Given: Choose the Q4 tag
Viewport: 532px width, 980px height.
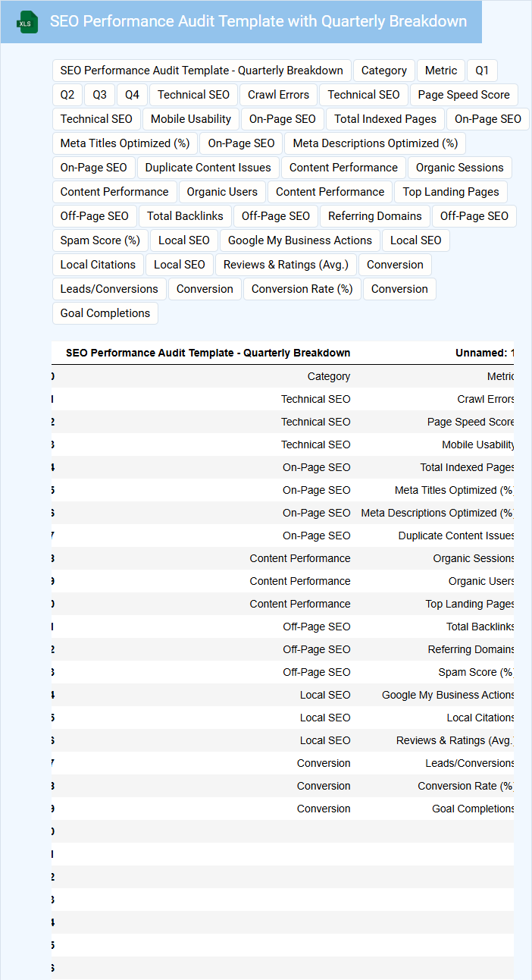Looking at the screenshot, I should pyautogui.click(x=132, y=95).
